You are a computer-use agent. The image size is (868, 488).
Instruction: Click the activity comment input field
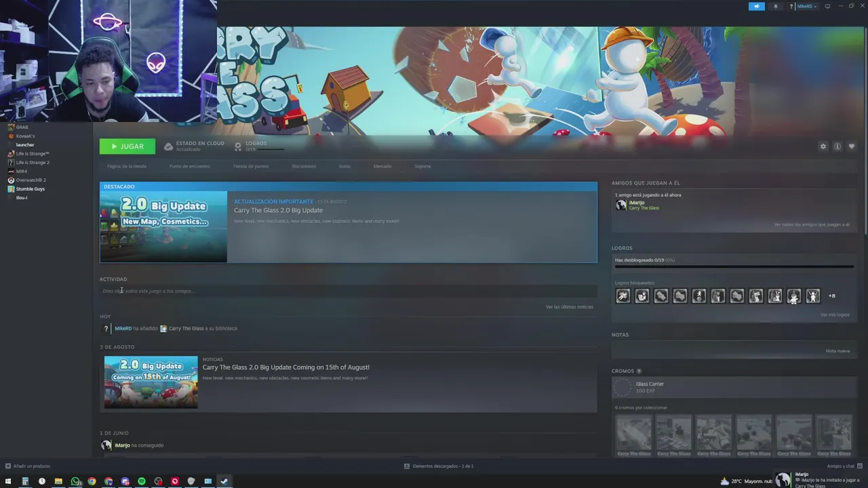[349, 291]
